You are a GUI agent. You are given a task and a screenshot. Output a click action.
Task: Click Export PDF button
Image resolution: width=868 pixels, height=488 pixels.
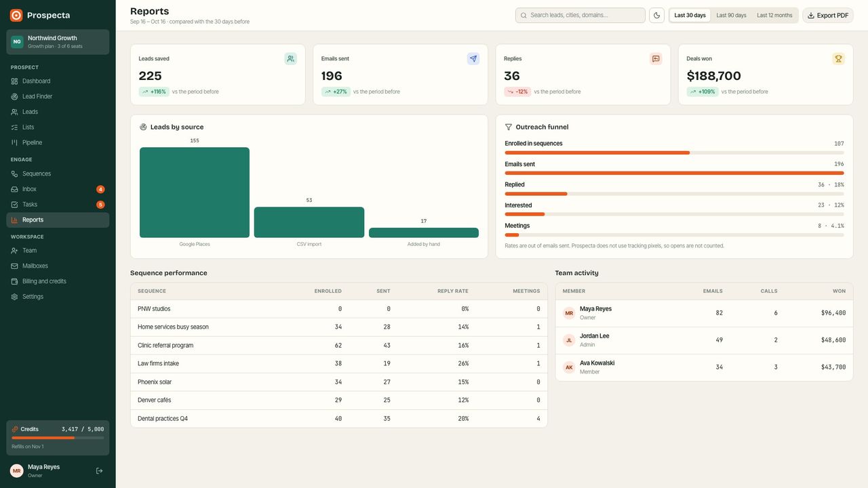pyautogui.click(x=828, y=16)
